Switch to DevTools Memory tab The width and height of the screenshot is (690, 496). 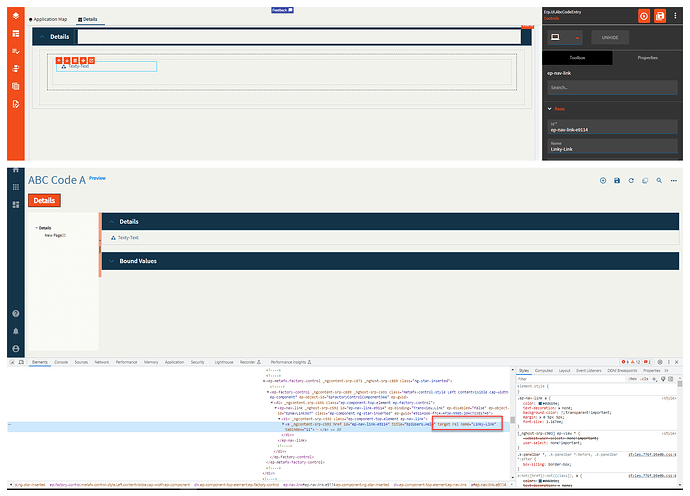(x=151, y=362)
